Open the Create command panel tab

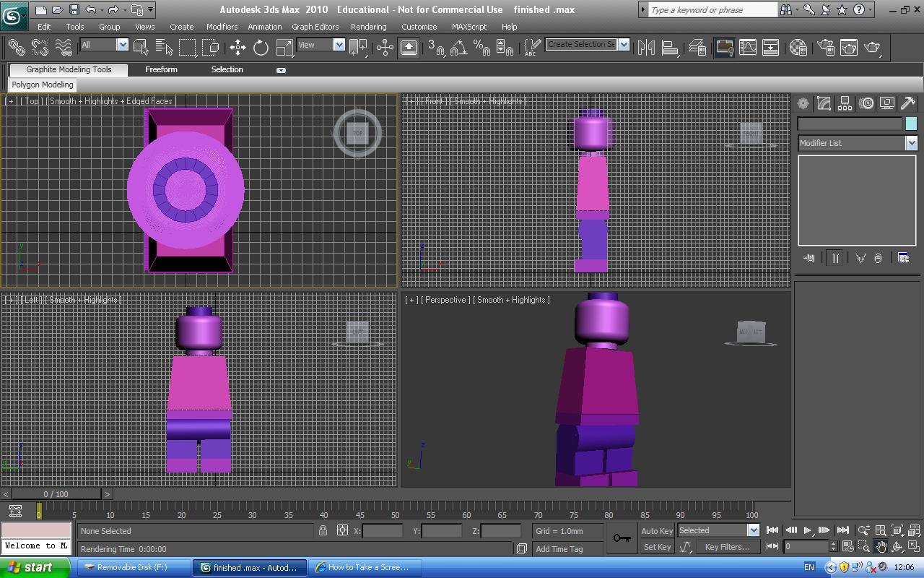coord(803,103)
